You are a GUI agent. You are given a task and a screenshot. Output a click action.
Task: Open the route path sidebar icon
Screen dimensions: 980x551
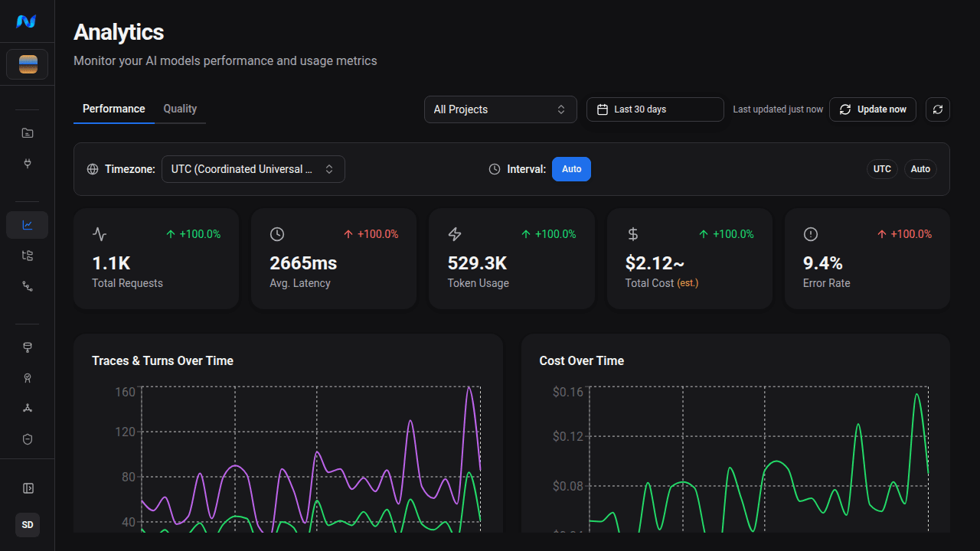pos(28,286)
